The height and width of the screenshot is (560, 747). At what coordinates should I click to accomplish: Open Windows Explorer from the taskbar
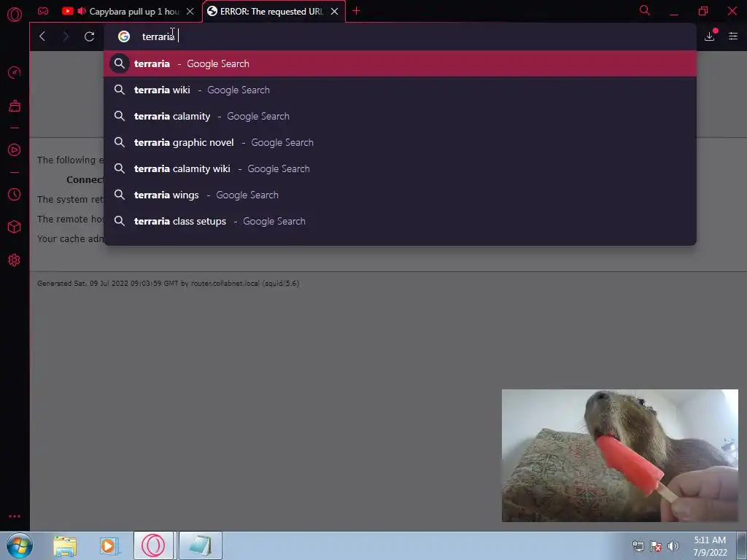[65, 546]
